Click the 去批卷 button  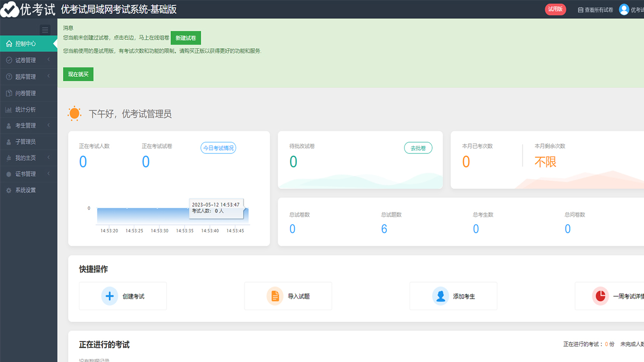[418, 148]
